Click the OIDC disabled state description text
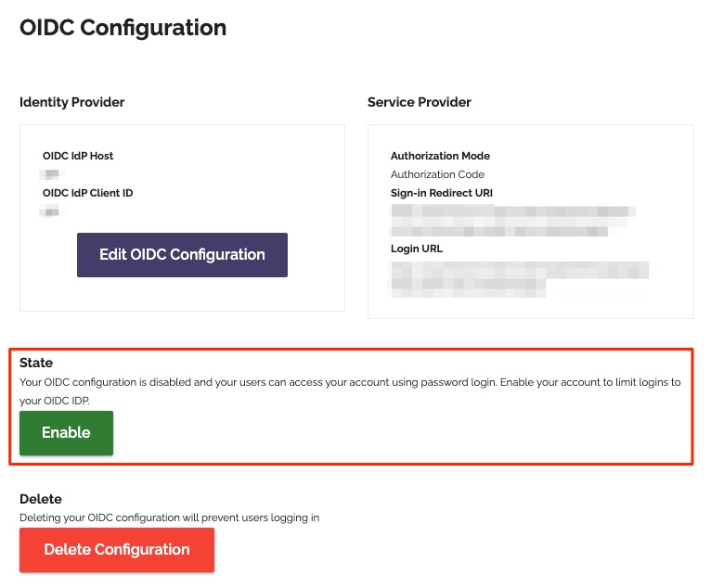Viewport: 711px width, 588px height. pos(349,383)
